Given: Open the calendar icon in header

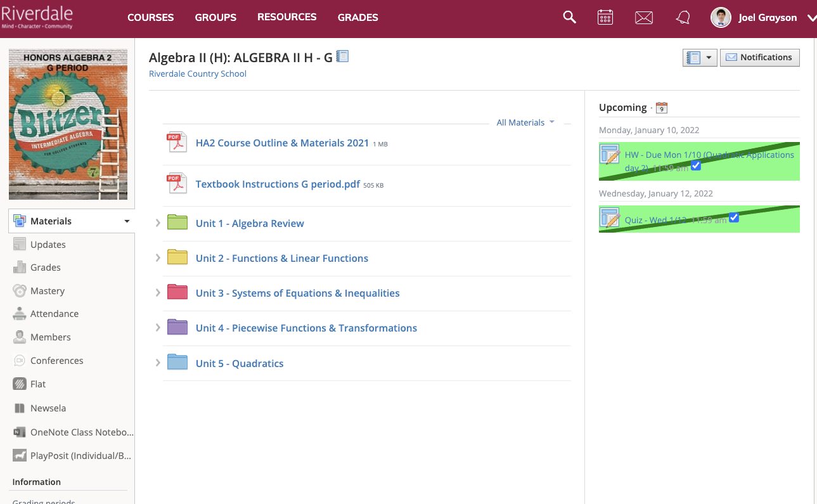Looking at the screenshot, I should (x=605, y=17).
